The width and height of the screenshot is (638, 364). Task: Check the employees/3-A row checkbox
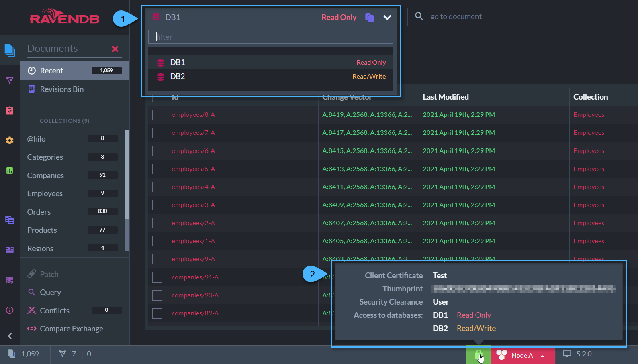tap(157, 205)
